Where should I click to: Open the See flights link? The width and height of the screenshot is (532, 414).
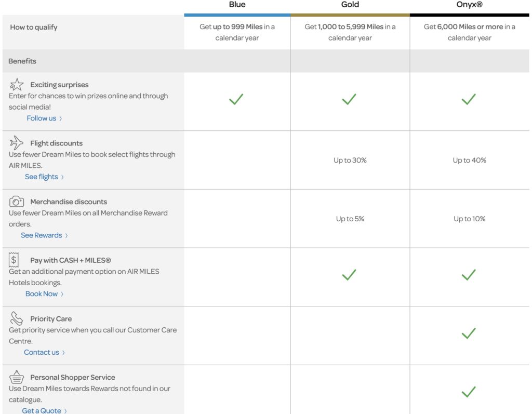pyautogui.click(x=42, y=177)
